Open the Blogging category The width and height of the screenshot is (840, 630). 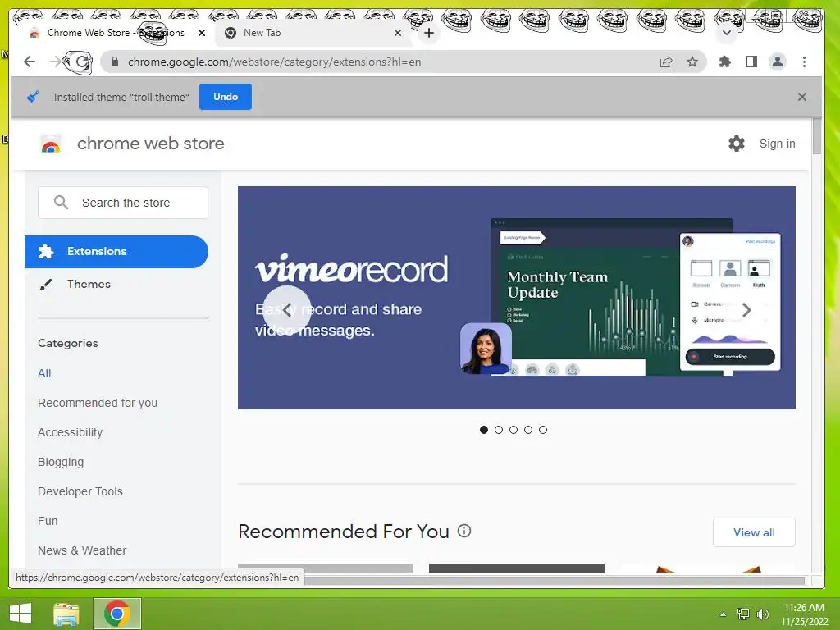click(61, 462)
